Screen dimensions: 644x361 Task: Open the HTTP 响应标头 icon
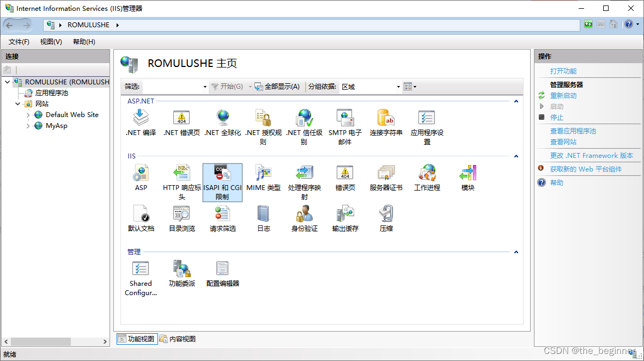tap(181, 173)
